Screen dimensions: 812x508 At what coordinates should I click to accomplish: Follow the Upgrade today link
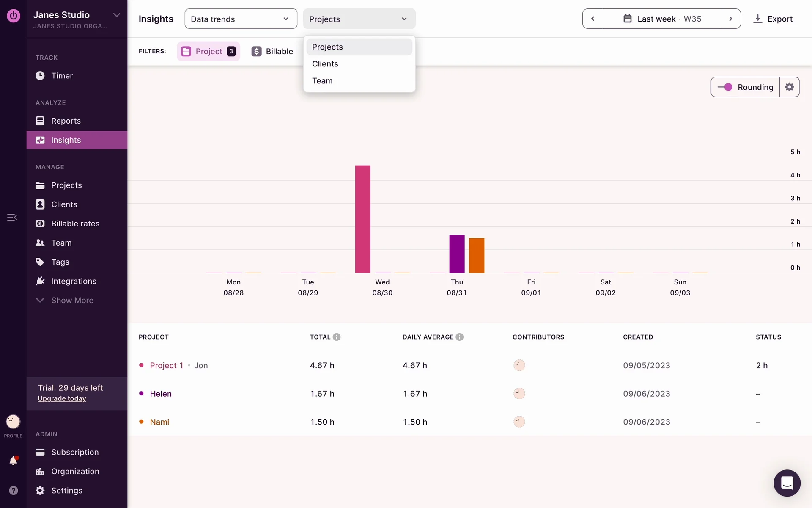click(x=62, y=398)
